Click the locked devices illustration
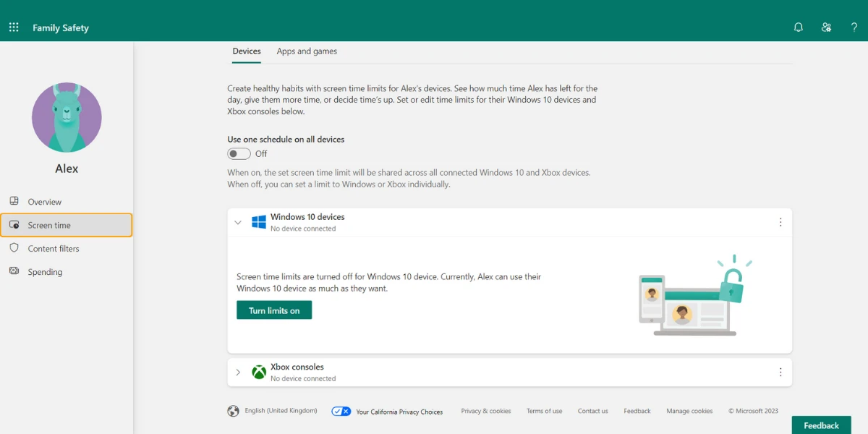 pos(696,295)
